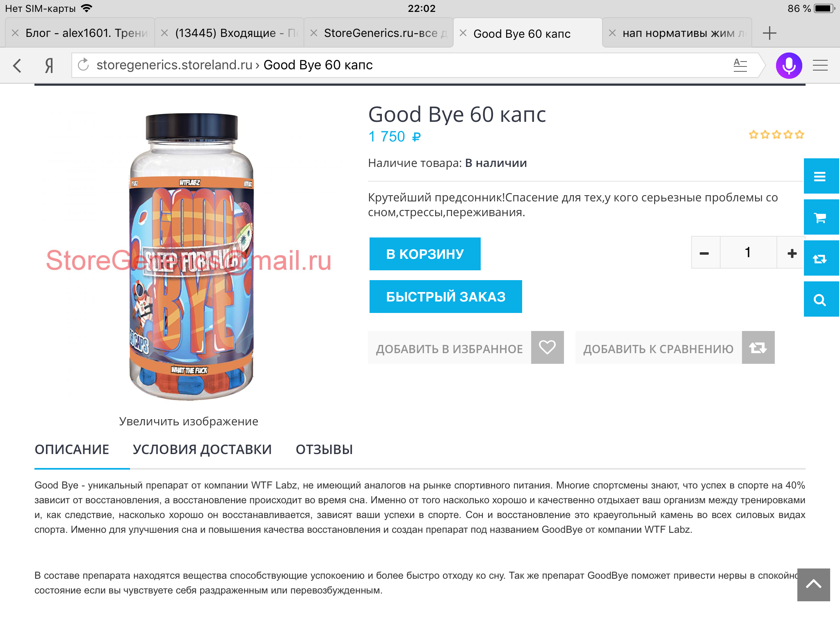Open the blue sidebar cart icon

click(820, 217)
